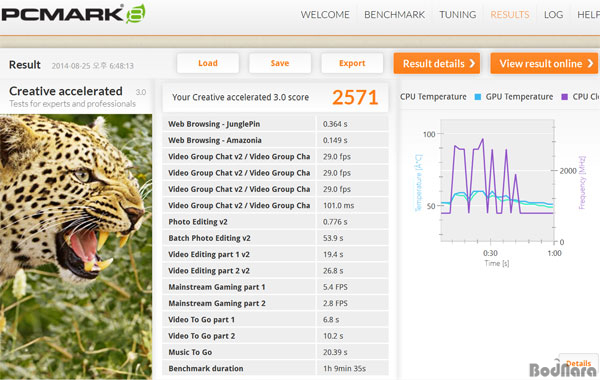Image resolution: width=600 pixels, height=380 pixels.
Task: Click the PCMark 8 logo
Action: tap(73, 14)
